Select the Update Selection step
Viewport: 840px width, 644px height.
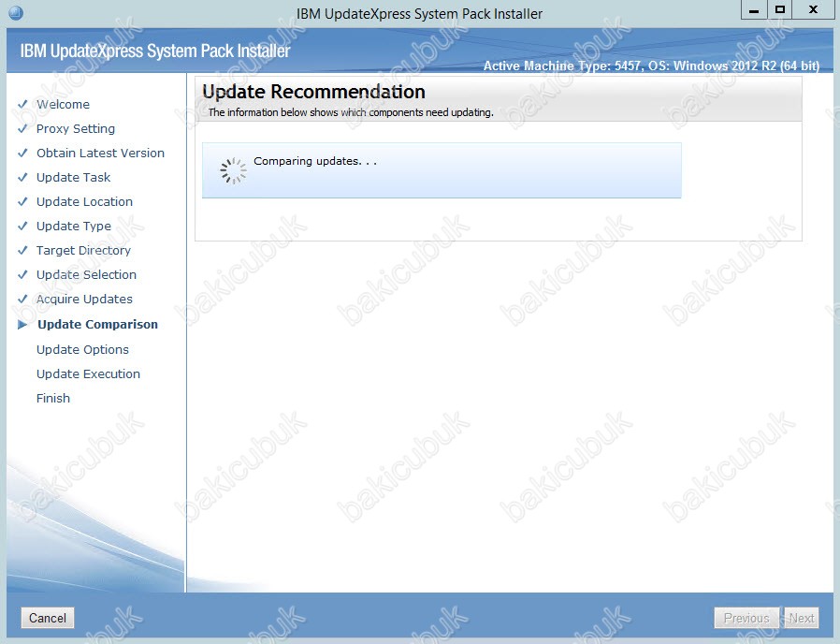point(86,274)
